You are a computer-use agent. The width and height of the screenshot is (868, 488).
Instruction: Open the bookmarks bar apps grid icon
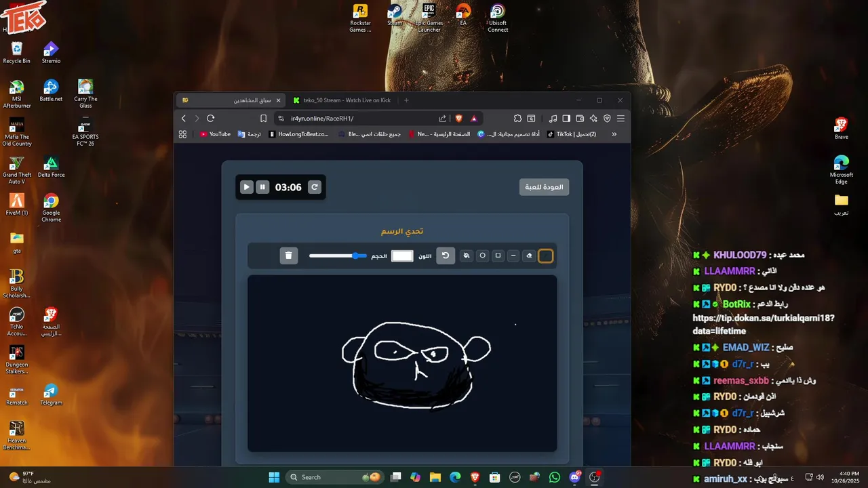(x=182, y=134)
